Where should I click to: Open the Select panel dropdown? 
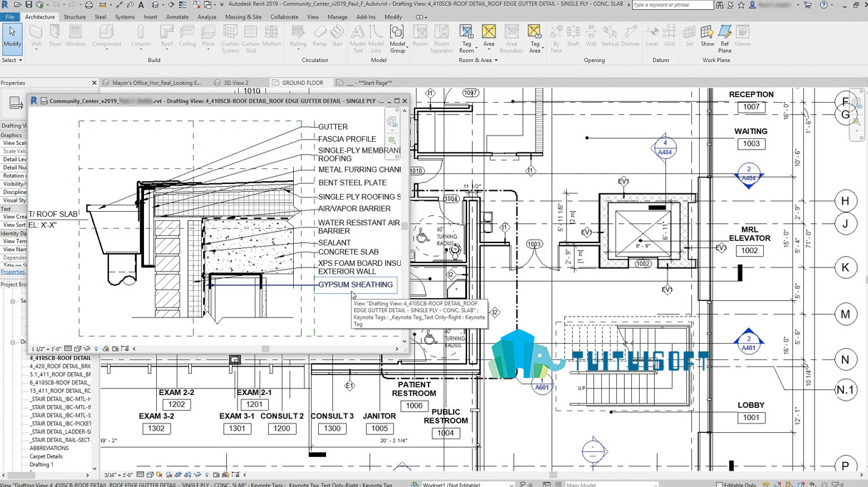[12, 61]
